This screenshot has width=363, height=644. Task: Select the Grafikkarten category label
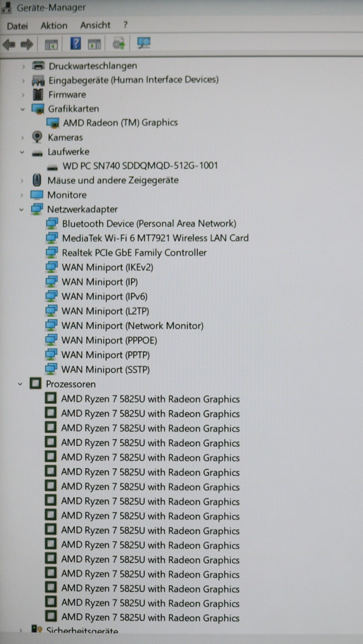pyautogui.click(x=73, y=109)
